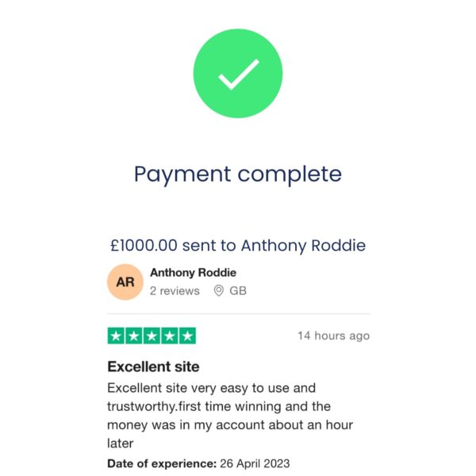This screenshot has width=476, height=476.
Task: Open the bold Anthony Roddie reviewer profile name
Action: (193, 273)
